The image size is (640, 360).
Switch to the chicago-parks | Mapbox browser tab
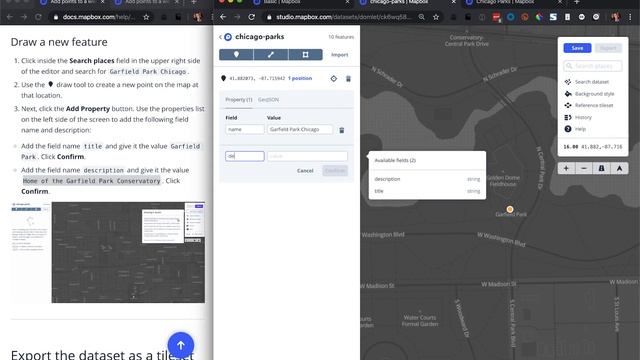click(407, 3)
